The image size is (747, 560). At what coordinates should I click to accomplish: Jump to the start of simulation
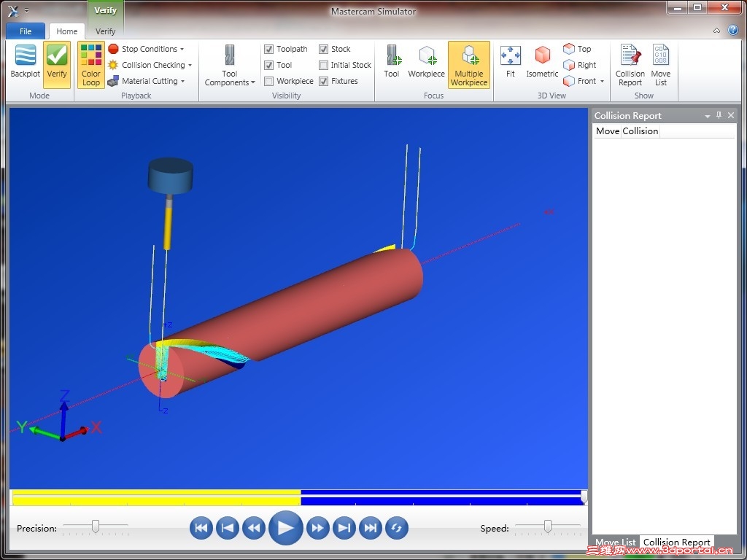(201, 528)
